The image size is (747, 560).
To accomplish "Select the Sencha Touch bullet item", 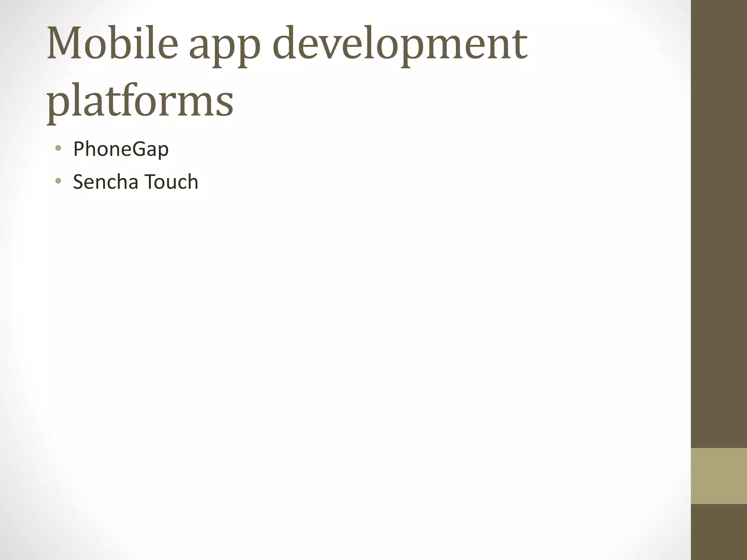I will click(x=135, y=182).
